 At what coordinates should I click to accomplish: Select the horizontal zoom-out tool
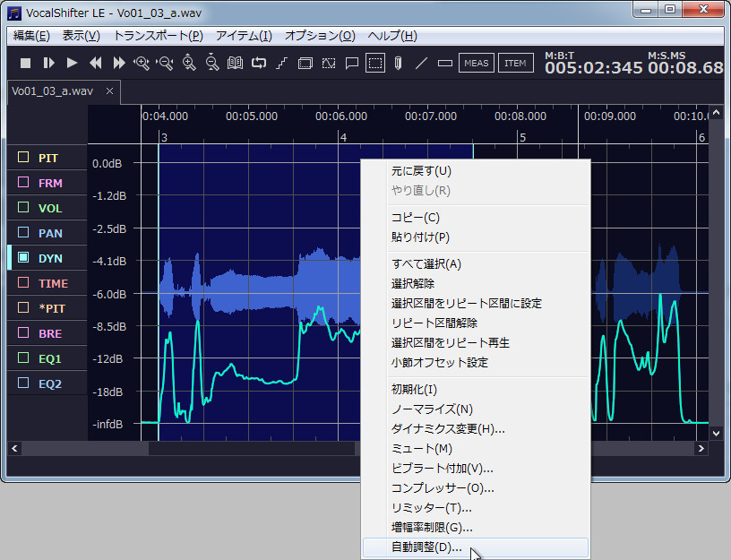(167, 63)
